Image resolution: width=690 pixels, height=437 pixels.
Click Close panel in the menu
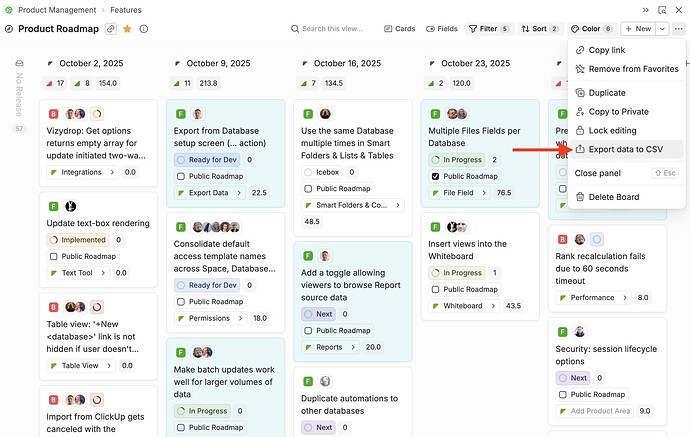coord(626,173)
